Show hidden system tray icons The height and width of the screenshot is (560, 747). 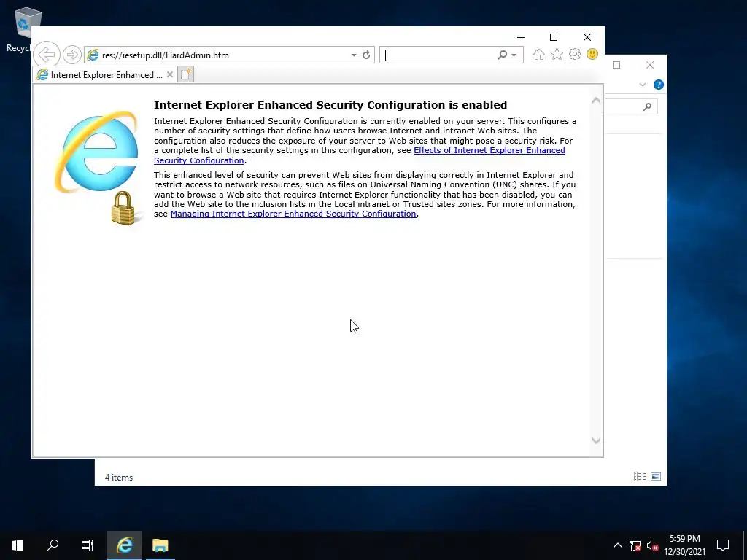(x=617, y=545)
